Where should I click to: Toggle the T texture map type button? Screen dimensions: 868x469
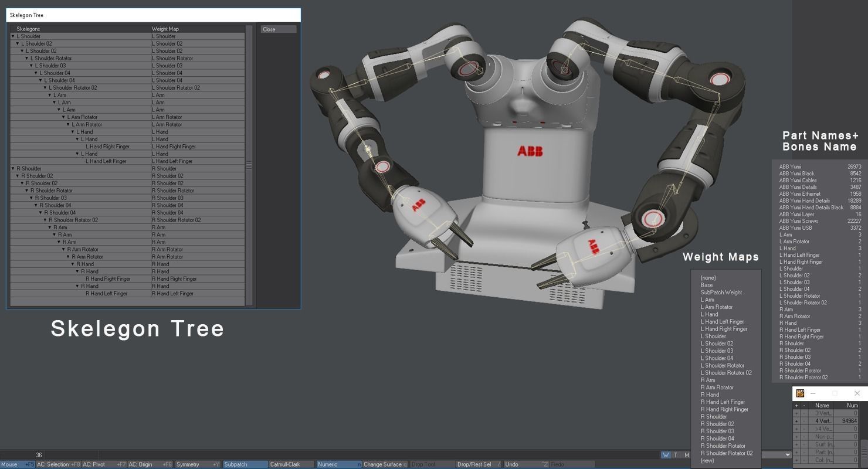pos(676,455)
